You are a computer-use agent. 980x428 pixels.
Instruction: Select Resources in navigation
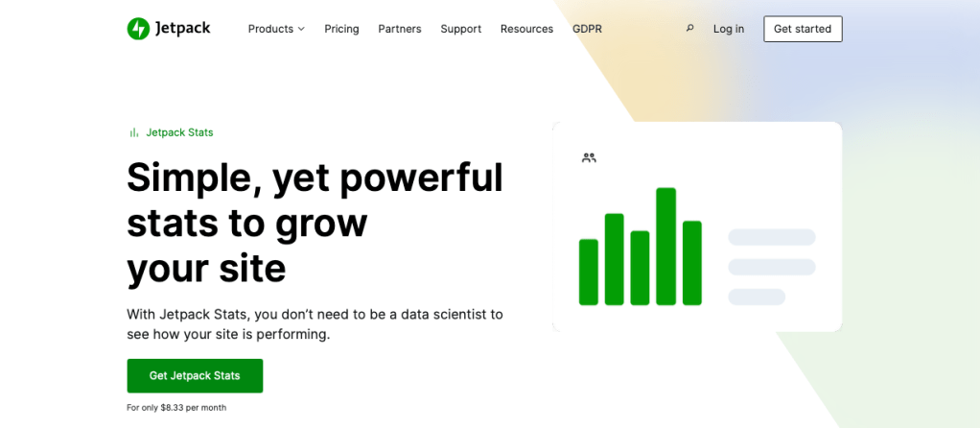[x=526, y=29]
